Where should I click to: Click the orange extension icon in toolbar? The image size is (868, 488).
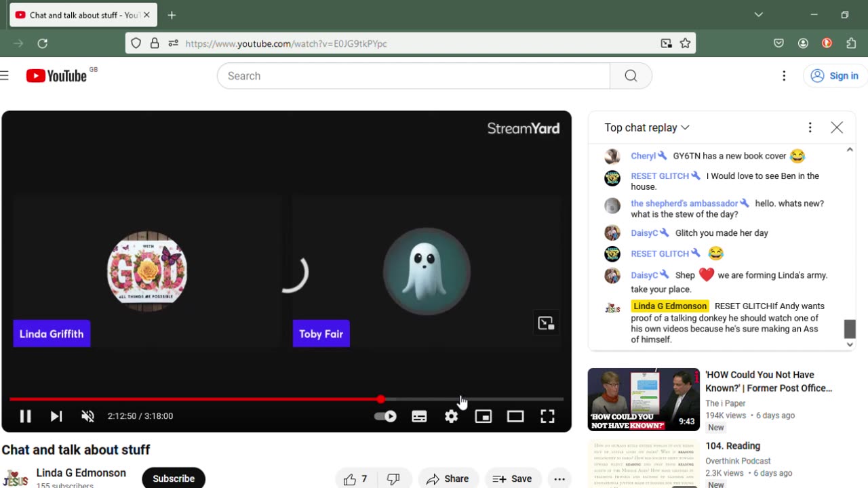pos(827,43)
